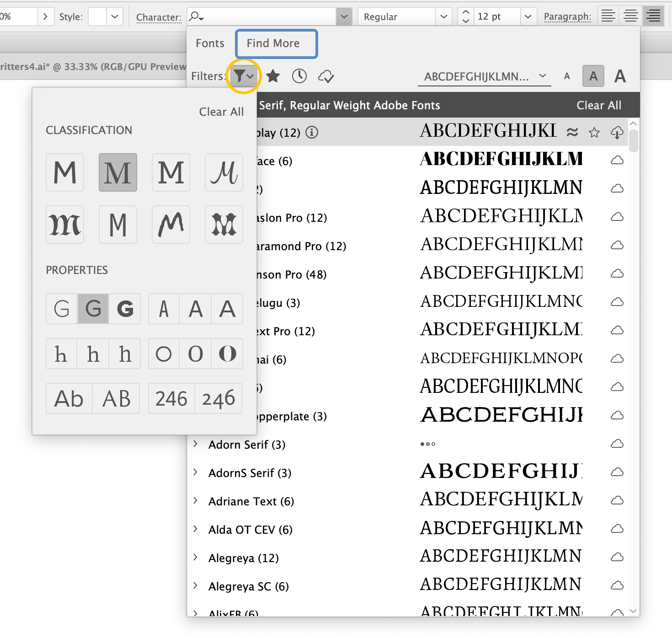Image resolution: width=672 pixels, height=638 pixels.
Task: Select medium contrast O property
Action: tap(196, 354)
